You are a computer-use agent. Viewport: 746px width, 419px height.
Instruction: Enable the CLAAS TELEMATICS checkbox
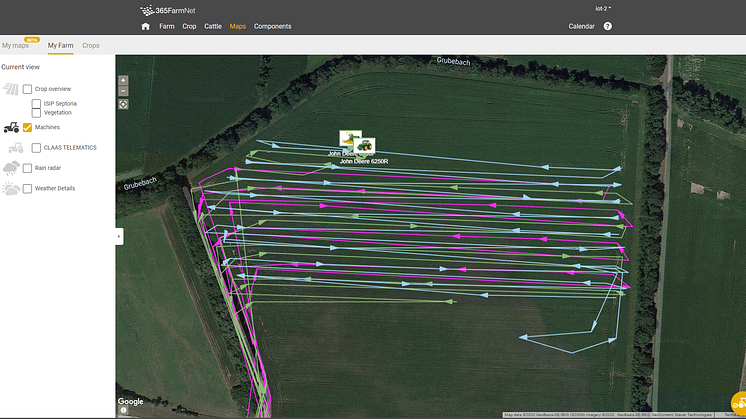click(36, 148)
